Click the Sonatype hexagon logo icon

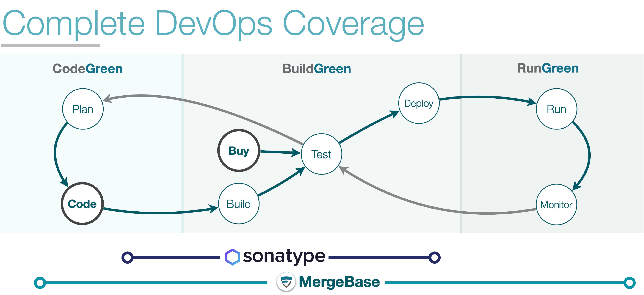(232, 257)
